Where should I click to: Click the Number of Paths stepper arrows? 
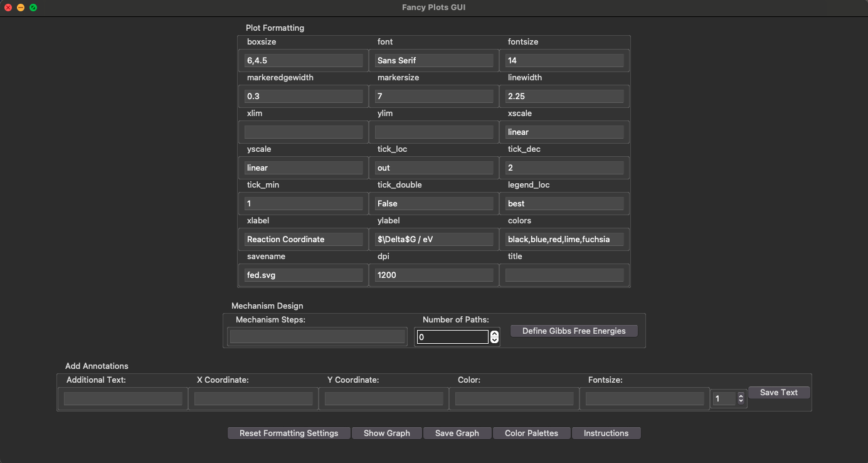click(x=494, y=337)
